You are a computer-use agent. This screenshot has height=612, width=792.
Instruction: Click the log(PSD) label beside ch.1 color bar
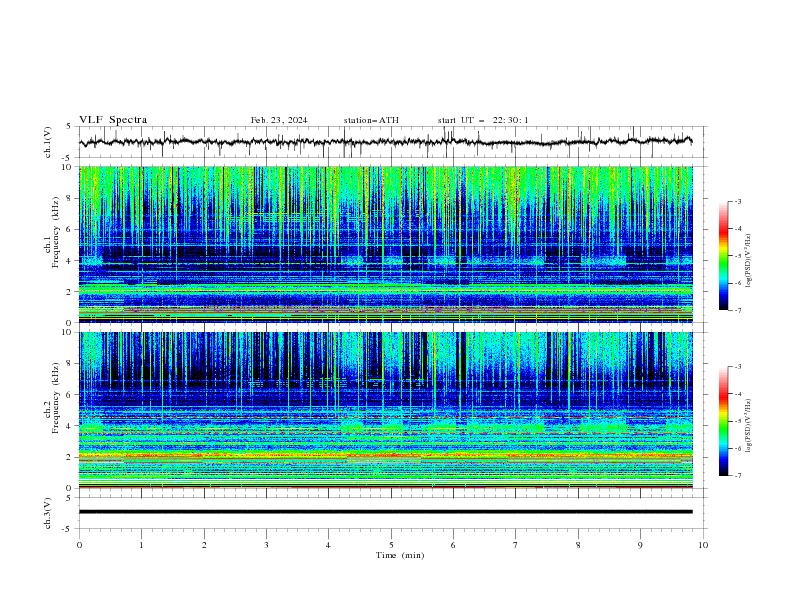pos(748,261)
